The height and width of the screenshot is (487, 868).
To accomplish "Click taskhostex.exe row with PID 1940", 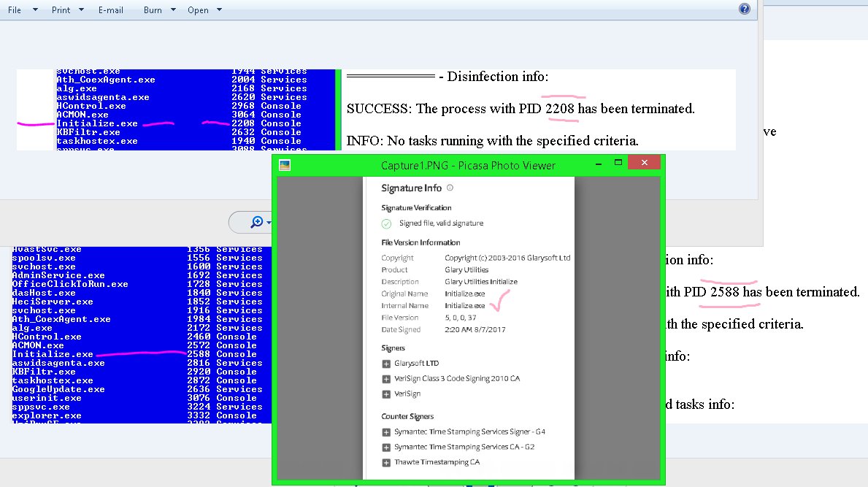I will point(179,141).
